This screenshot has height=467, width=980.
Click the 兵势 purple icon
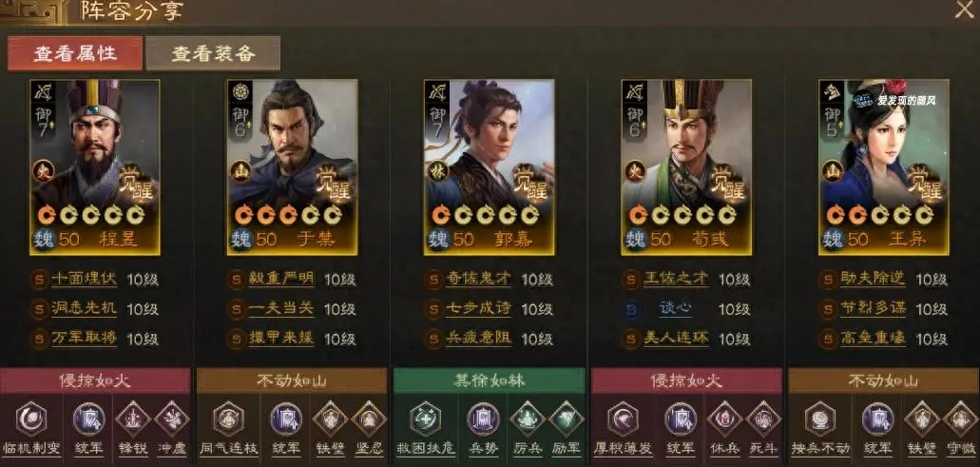[484, 418]
